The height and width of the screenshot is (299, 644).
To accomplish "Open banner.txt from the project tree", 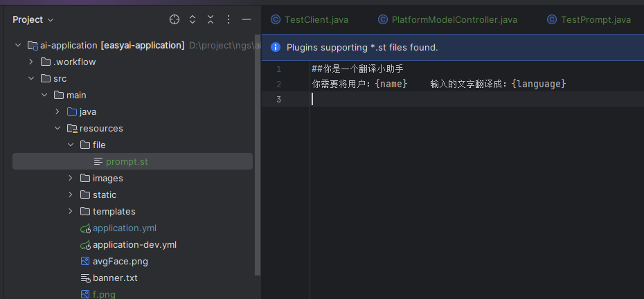I will click(115, 278).
